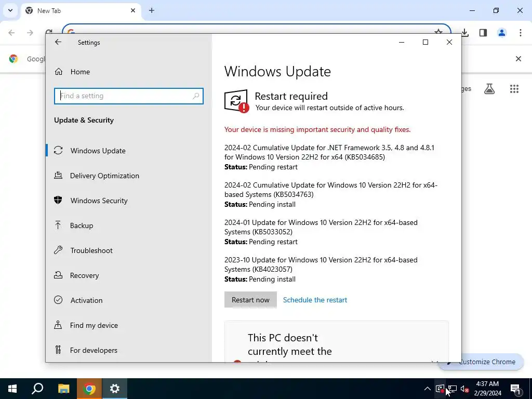This screenshot has width=532, height=399.
Task: Bookmark page with star icon in Chrome
Action: [x=438, y=32]
